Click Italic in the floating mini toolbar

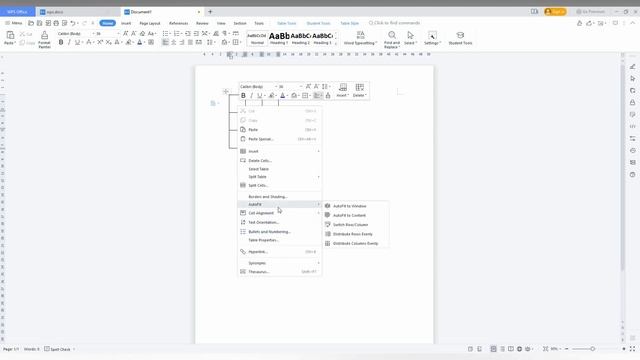click(251, 96)
